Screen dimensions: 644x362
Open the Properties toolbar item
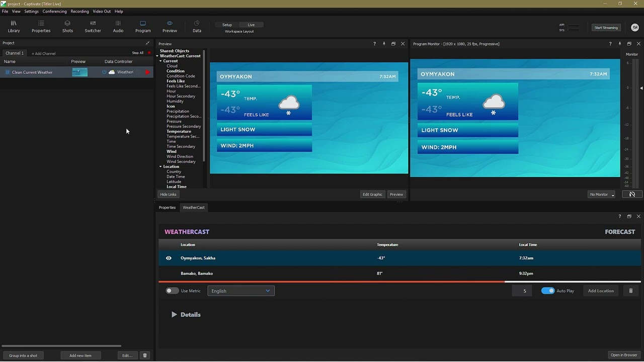pos(41,27)
